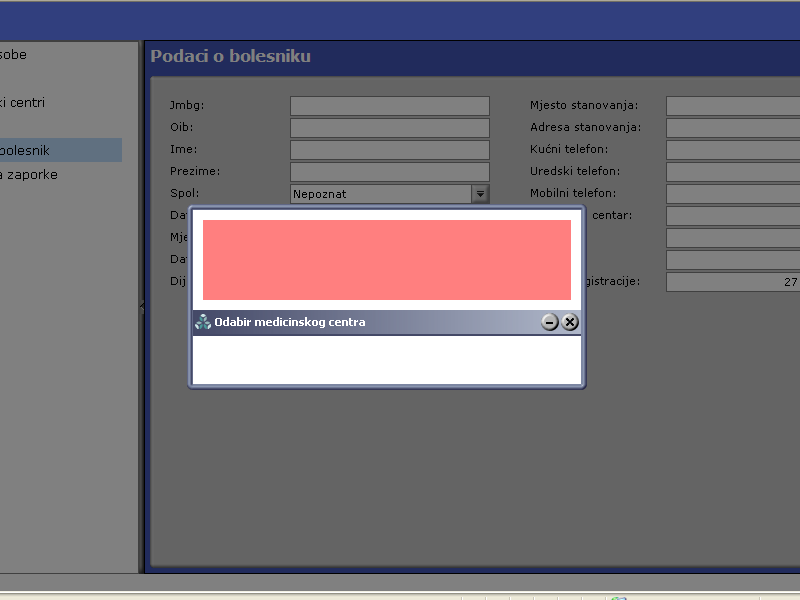Click the Mobilni telefon input field
This screenshot has height=600, width=800.
[x=732, y=194]
